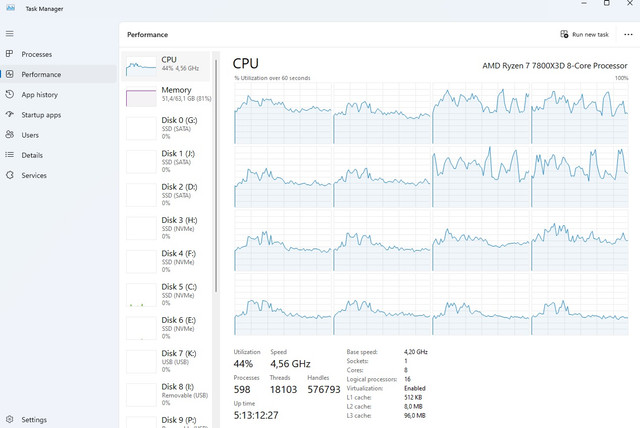Open the three-dot more options menu
Image resolution: width=640 pixels, height=428 pixels.
point(628,35)
